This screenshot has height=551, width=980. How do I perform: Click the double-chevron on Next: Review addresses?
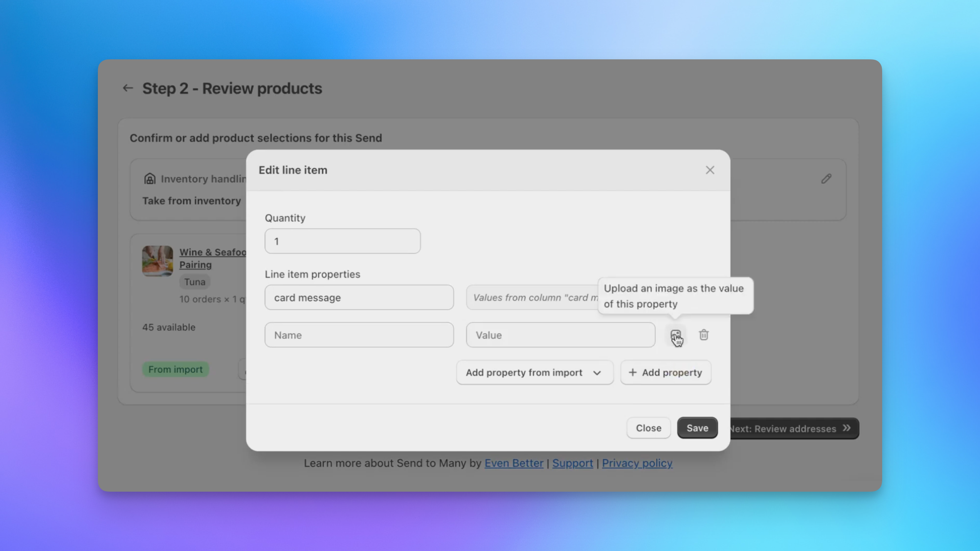coord(847,428)
